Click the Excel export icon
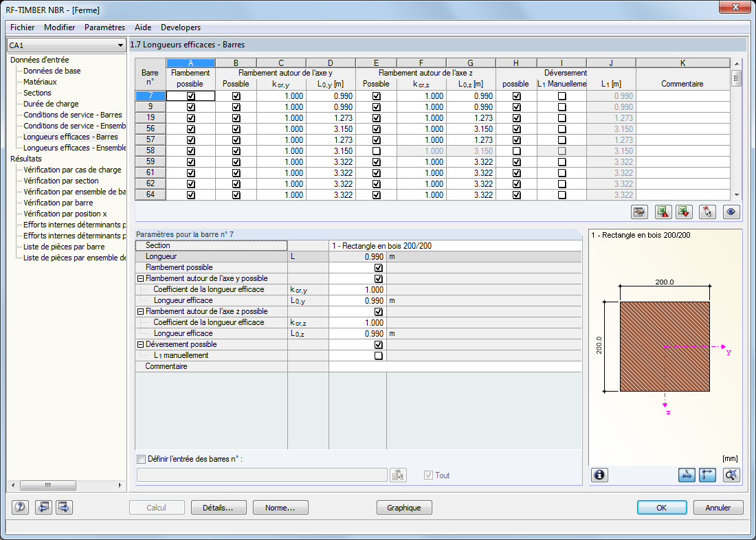 (x=663, y=212)
